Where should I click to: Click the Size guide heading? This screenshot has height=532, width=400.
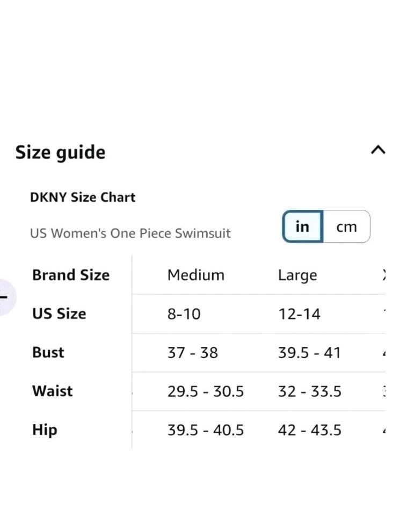pos(60,152)
